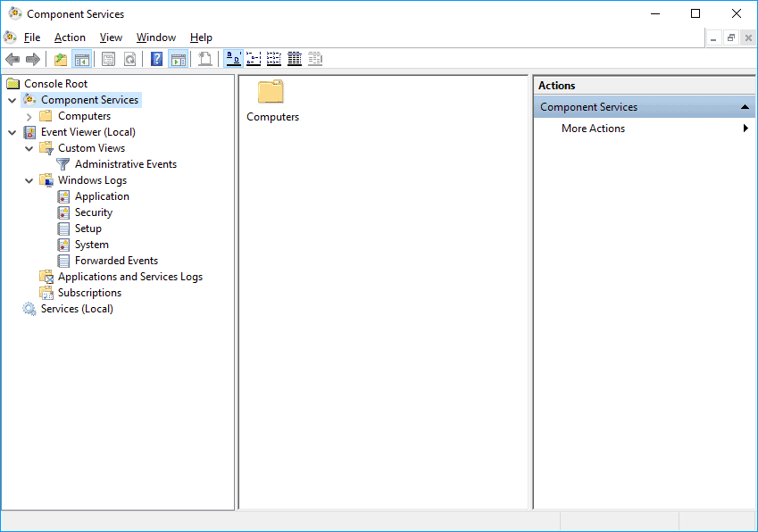The height and width of the screenshot is (532, 758).
Task: Open the Setup log
Action: click(88, 229)
